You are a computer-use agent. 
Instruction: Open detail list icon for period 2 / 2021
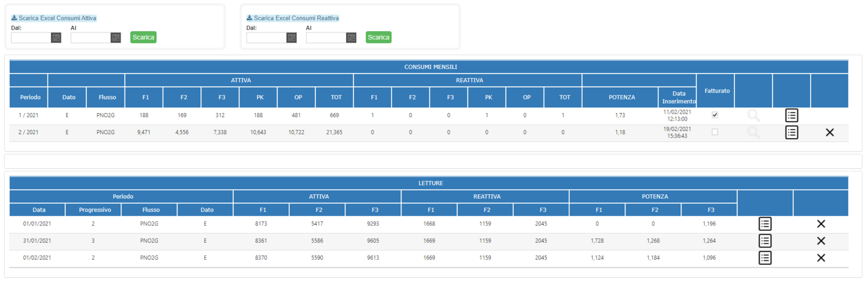click(792, 133)
